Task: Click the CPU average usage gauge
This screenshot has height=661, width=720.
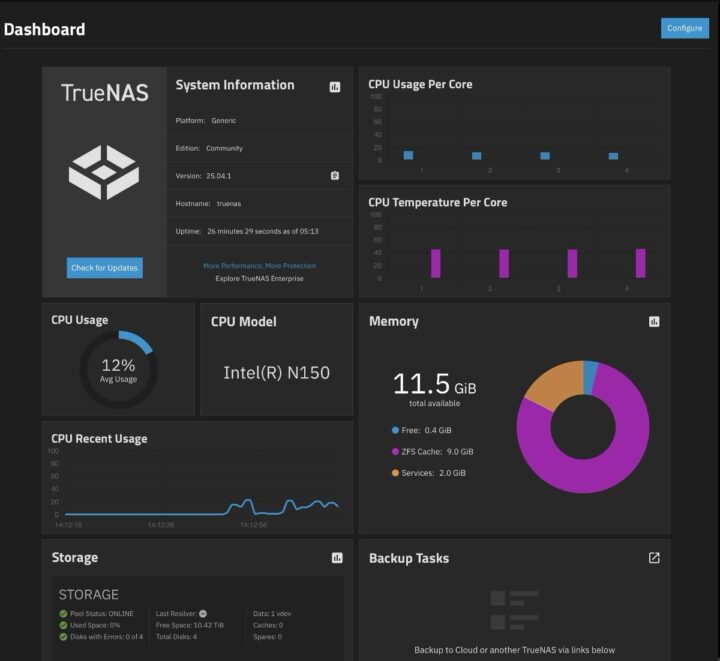Action: coord(118,370)
